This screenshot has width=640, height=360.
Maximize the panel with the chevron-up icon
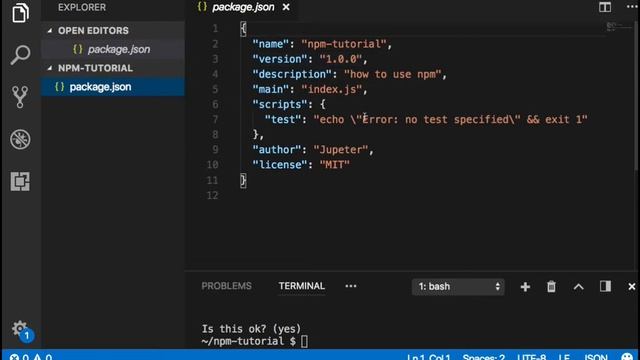point(578,287)
